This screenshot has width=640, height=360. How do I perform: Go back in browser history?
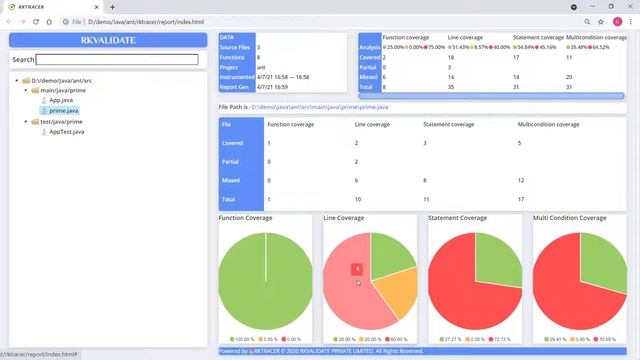click(x=9, y=22)
